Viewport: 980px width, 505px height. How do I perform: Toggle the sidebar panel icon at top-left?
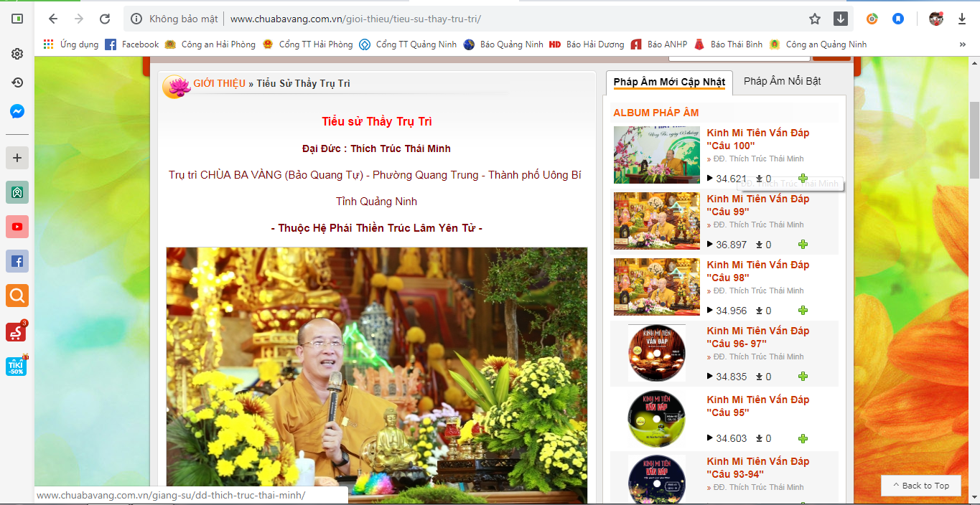coord(17,19)
